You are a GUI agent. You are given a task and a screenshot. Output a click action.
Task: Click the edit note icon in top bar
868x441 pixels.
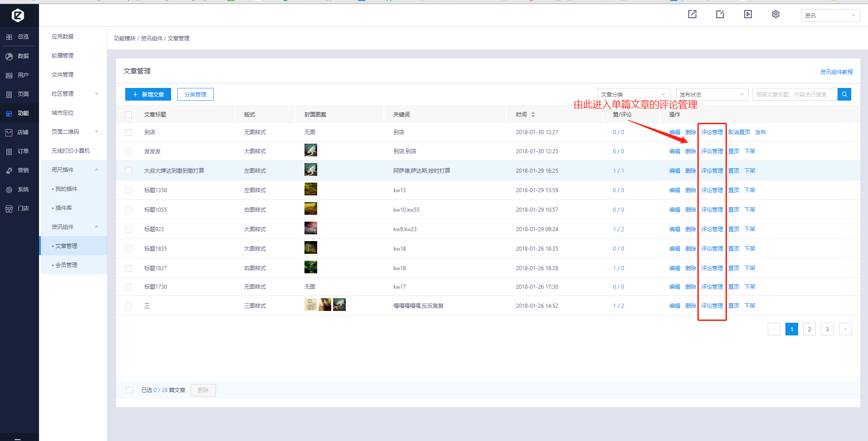tap(720, 15)
